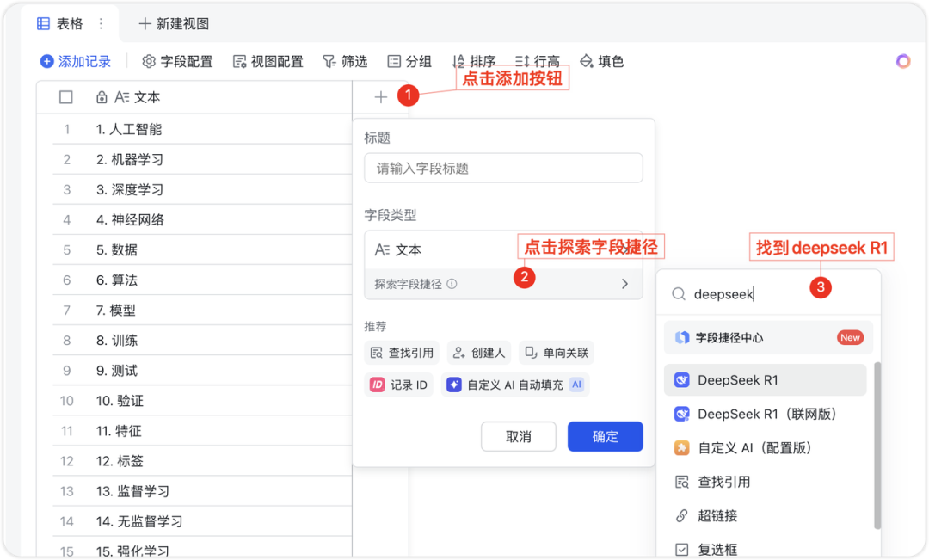Viewport: 929px width, 560px height.
Task: Click the 复选框 checkbox type icon
Action: pos(682,550)
